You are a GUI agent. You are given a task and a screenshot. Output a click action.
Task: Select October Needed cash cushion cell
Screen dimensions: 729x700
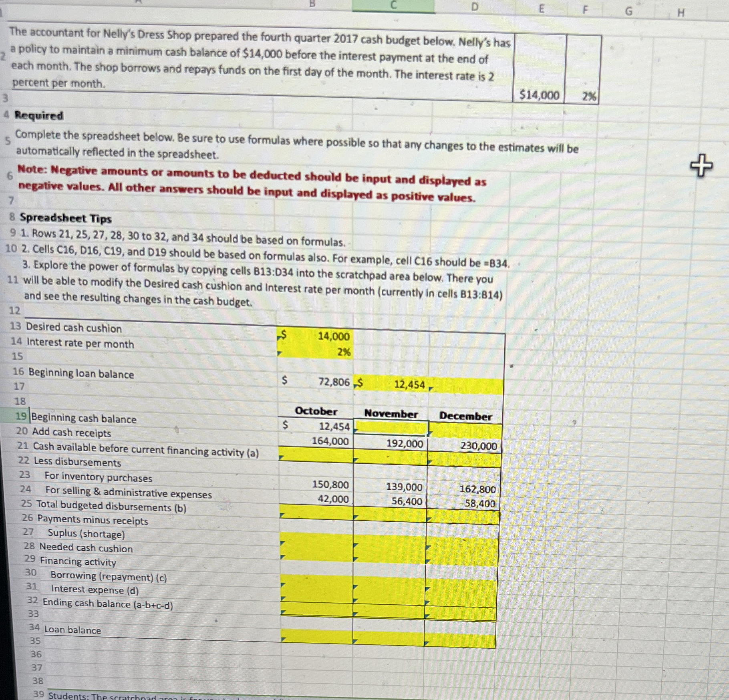coord(316,555)
